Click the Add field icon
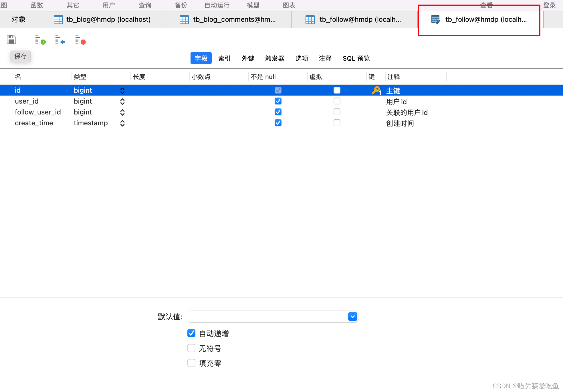This screenshot has width=563, height=392. click(40, 40)
